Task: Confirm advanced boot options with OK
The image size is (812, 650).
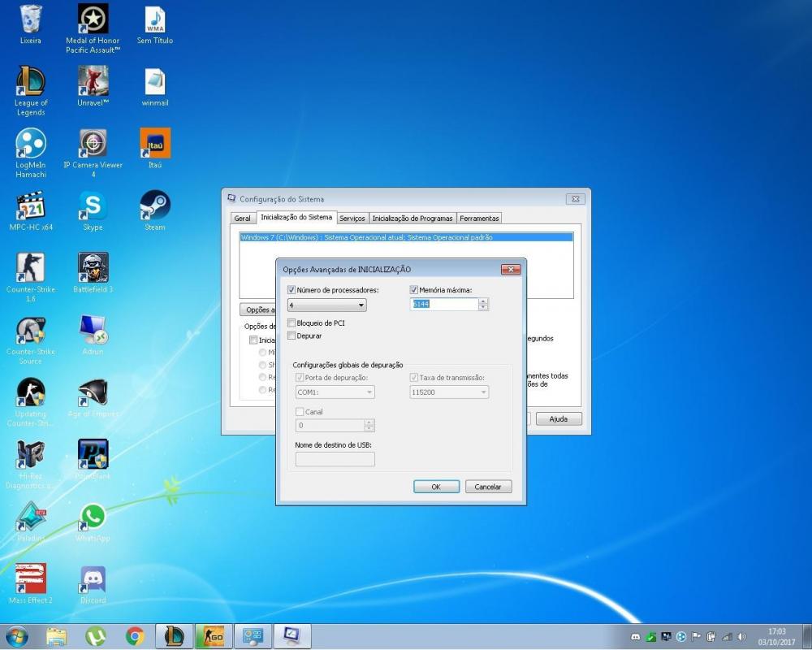Action: click(x=436, y=487)
